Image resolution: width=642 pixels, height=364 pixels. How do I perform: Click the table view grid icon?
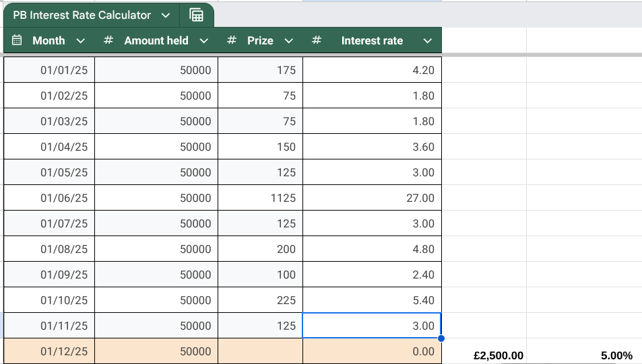(x=196, y=15)
